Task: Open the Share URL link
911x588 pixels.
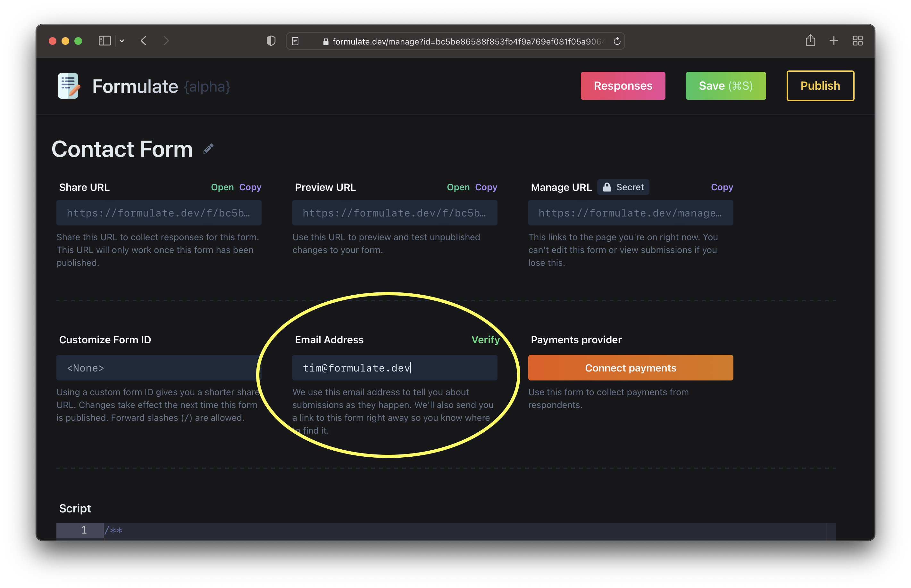Action: coord(222,187)
